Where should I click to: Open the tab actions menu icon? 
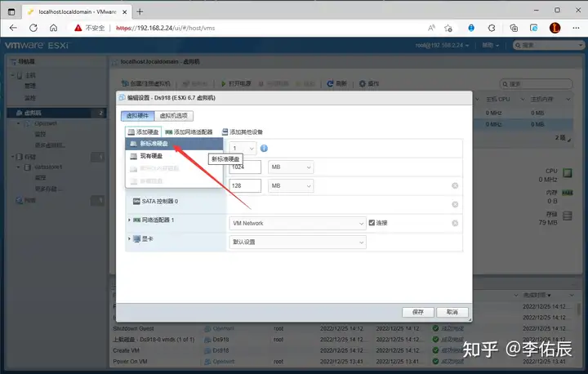pyautogui.click(x=11, y=12)
